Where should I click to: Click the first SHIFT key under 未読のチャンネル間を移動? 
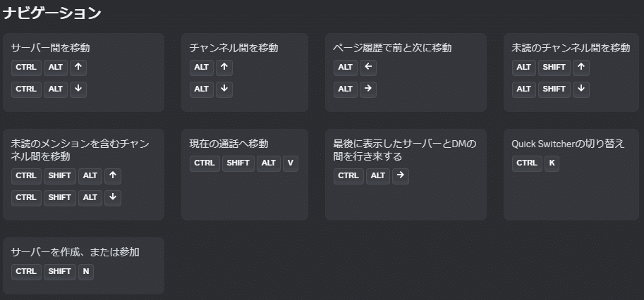point(554,68)
